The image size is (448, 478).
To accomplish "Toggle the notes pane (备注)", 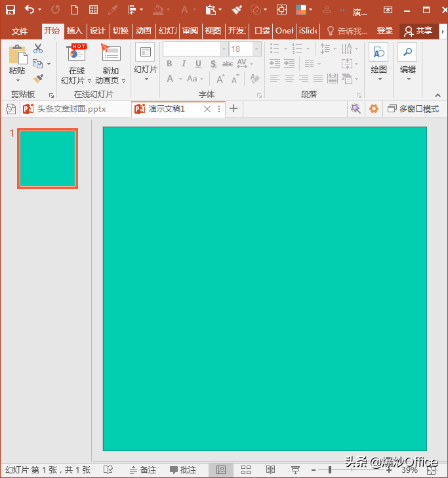I will pos(142,469).
